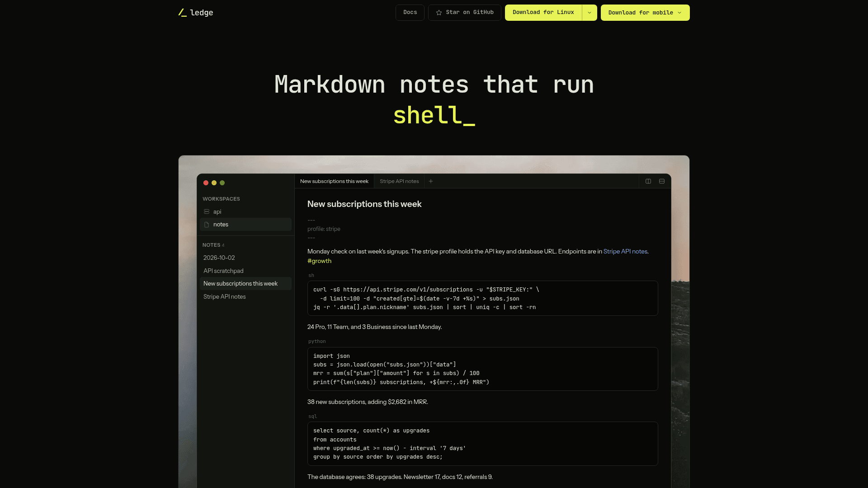This screenshot has height=488, width=868.
Task: Click inside the python code block
Action: [x=482, y=369]
